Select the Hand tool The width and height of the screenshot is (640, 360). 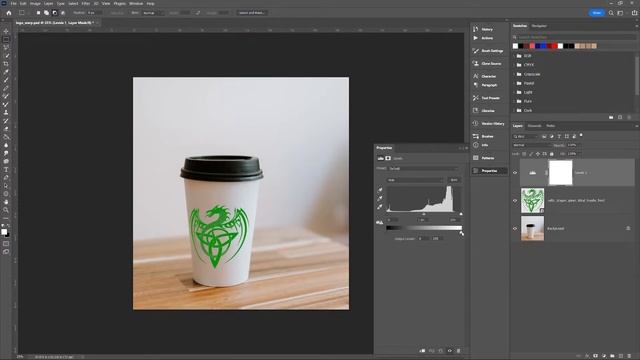[x=6, y=202]
